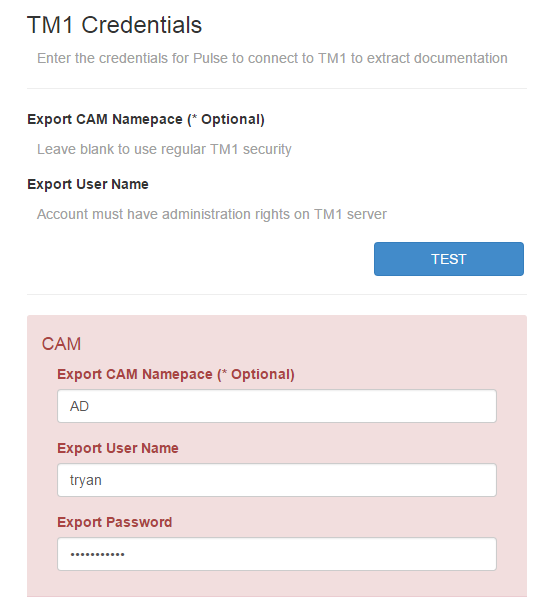
Task: Place cursor on the masked password dots
Action: click(97, 554)
